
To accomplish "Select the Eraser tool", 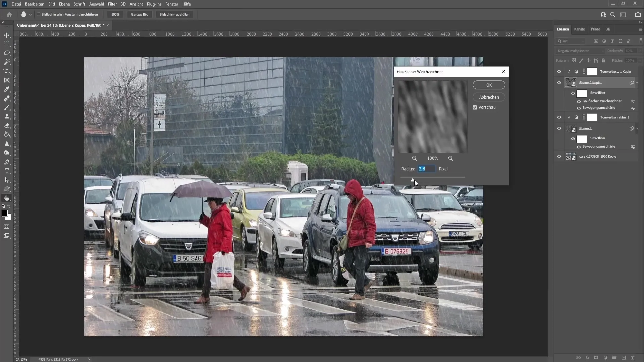I will (x=7, y=126).
